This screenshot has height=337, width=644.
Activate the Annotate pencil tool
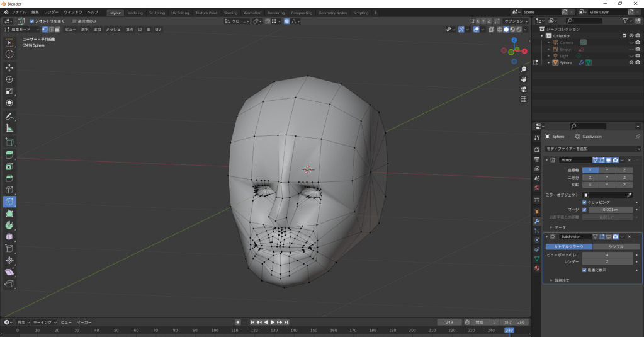pos(9,117)
